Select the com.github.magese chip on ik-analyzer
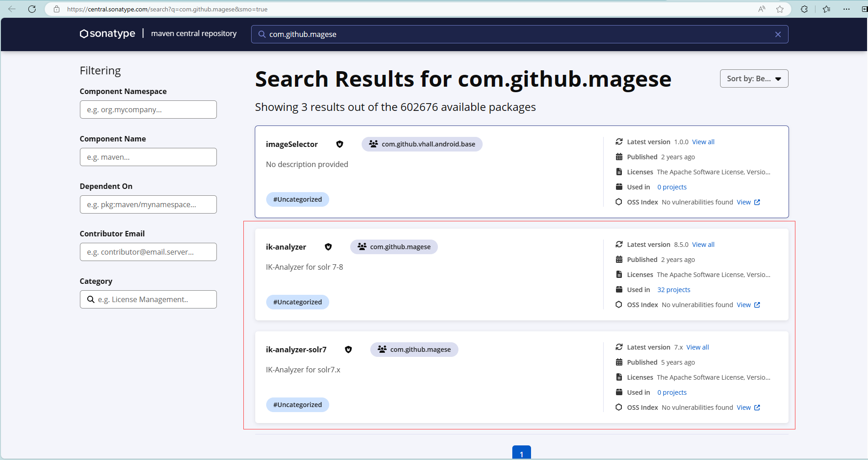The height and width of the screenshot is (460, 868). point(394,247)
